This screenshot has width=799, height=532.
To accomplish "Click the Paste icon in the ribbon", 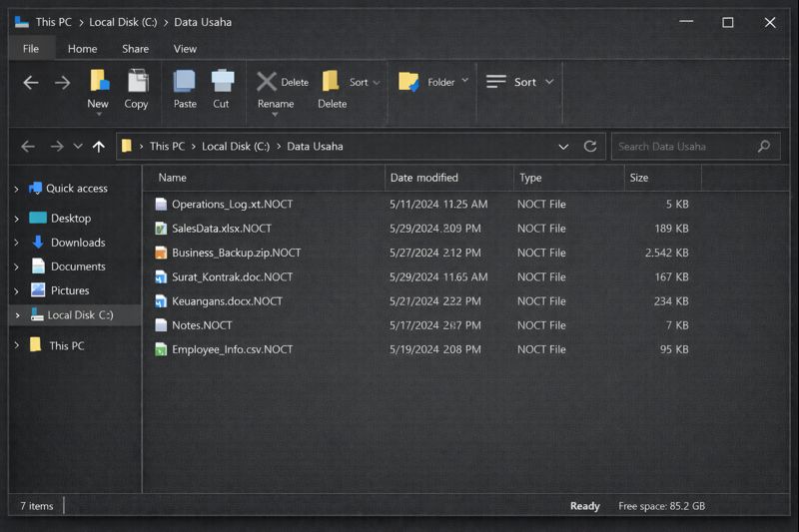I will (185, 82).
